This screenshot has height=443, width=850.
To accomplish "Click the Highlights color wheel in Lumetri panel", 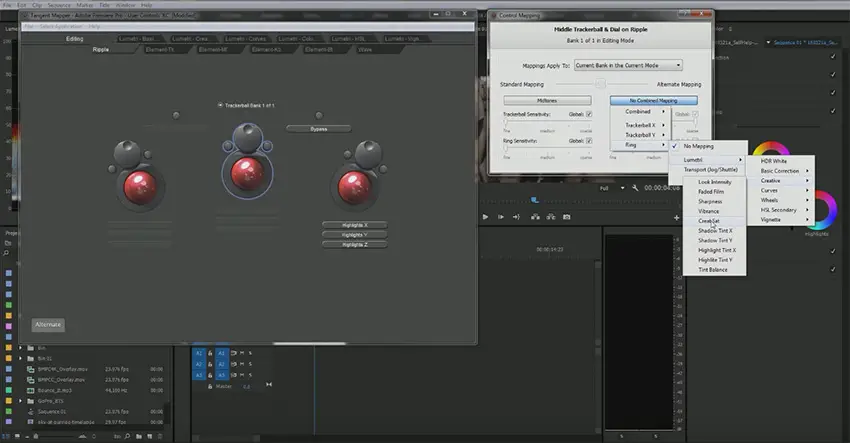I will click(x=825, y=210).
